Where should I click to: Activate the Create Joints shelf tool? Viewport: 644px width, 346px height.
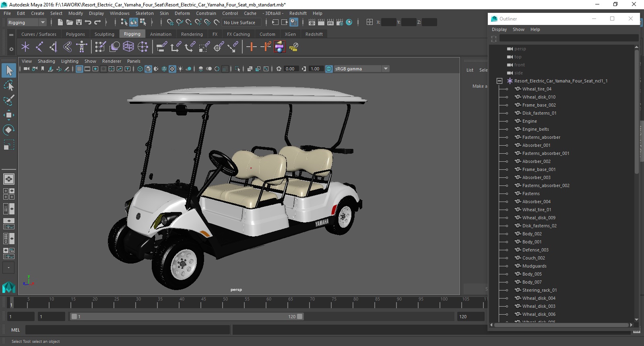click(39, 47)
